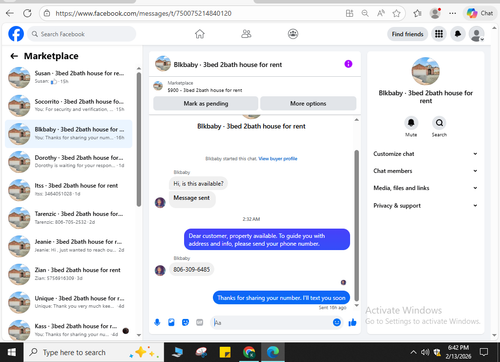
Task: Send a thumbs-up like
Action: 352,322
